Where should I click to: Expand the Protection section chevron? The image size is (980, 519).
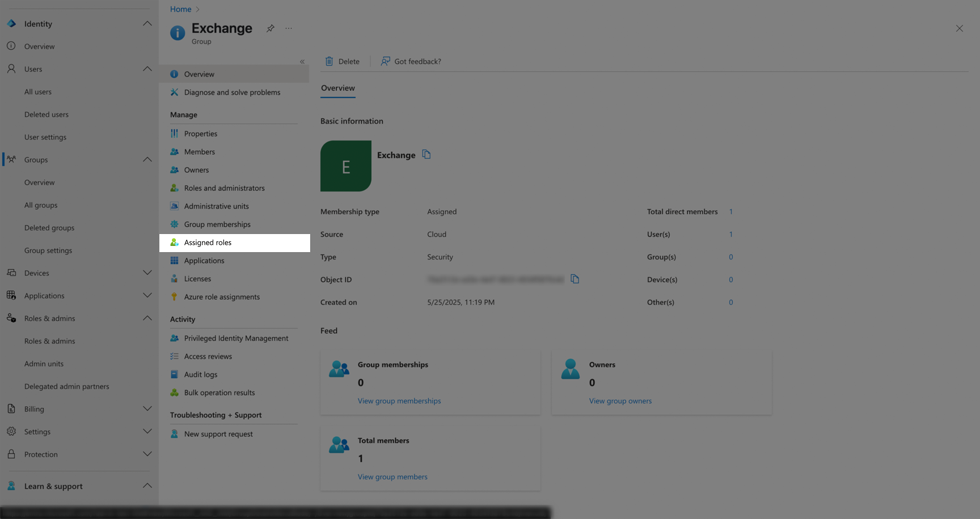(x=147, y=454)
